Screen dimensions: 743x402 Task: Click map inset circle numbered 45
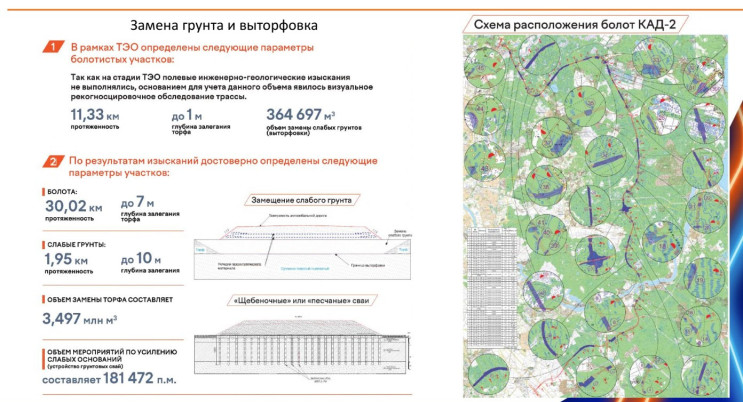pos(484,67)
